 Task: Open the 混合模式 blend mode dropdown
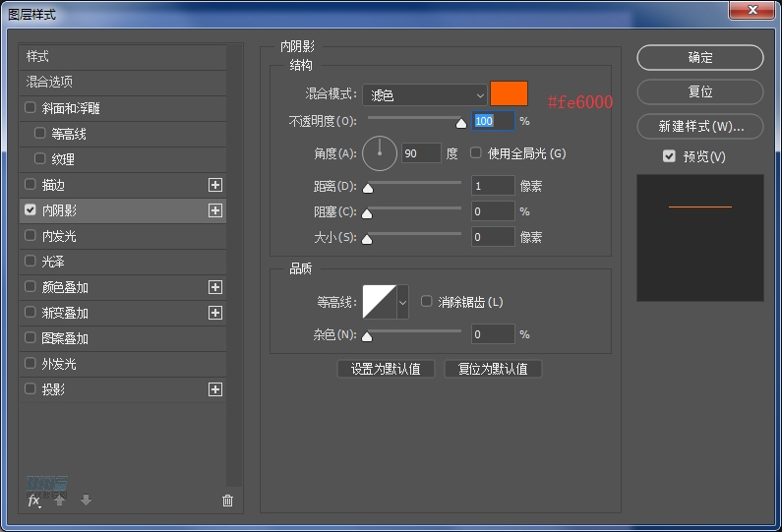tap(425, 95)
